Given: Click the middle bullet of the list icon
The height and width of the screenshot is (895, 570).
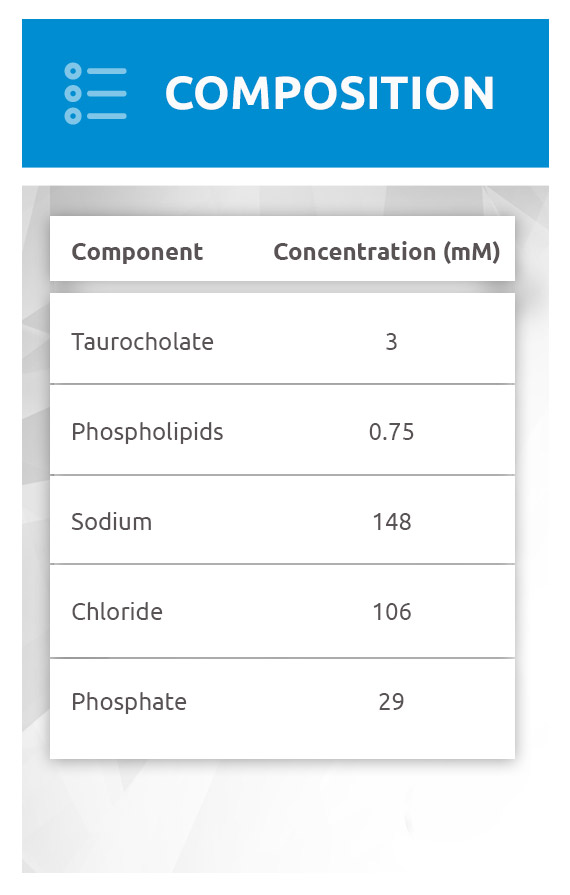Looking at the screenshot, I should 73,93.
